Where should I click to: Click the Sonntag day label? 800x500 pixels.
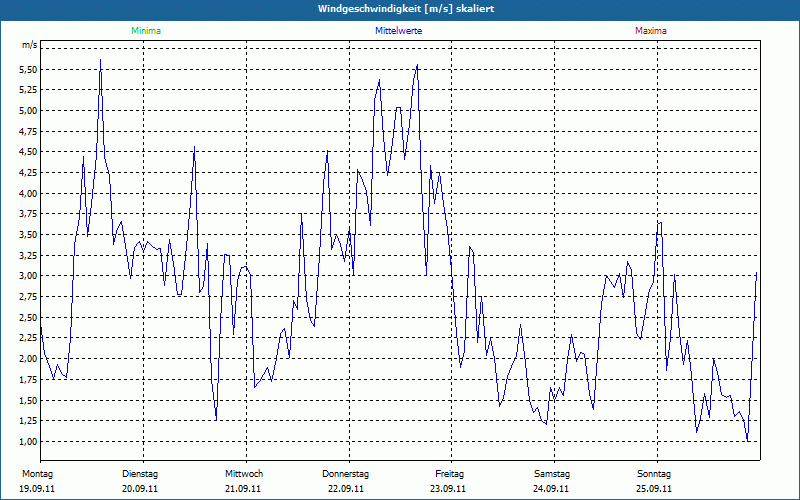pos(654,474)
